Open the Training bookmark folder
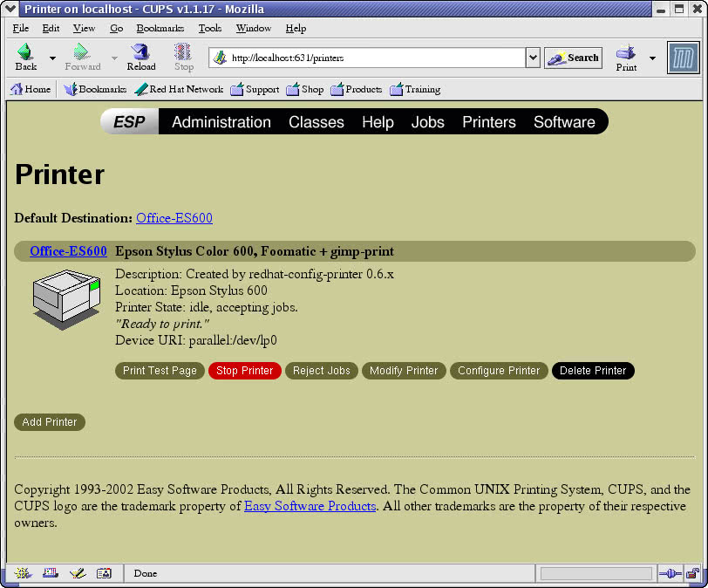 click(x=415, y=89)
